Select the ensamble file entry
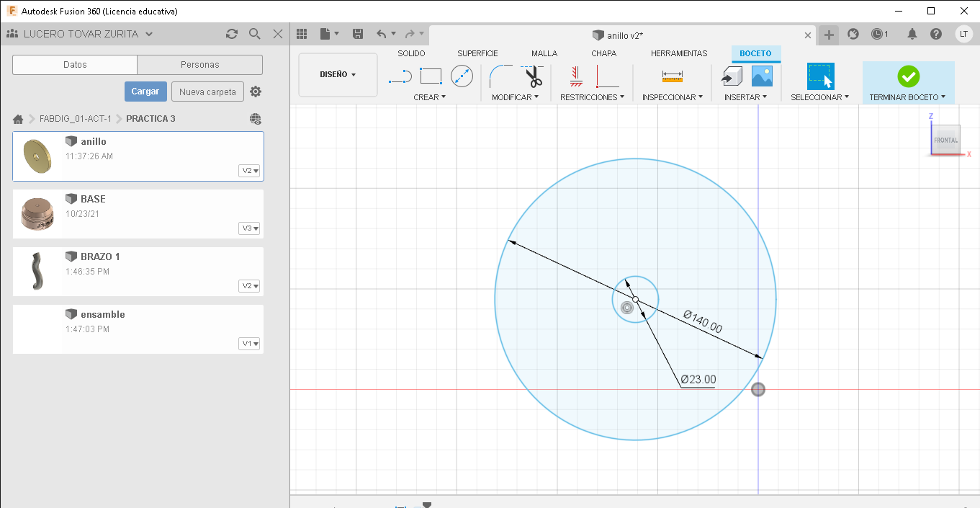The image size is (980, 508). (138, 329)
